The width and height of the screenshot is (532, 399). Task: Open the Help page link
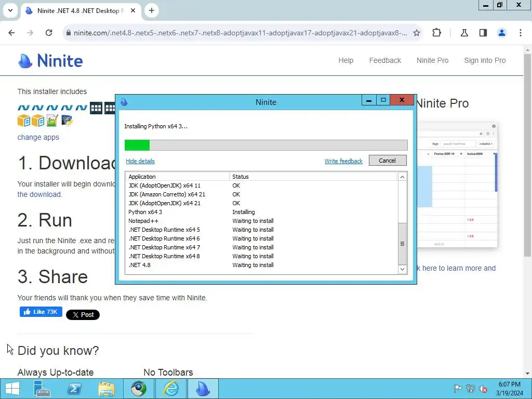pyautogui.click(x=345, y=60)
